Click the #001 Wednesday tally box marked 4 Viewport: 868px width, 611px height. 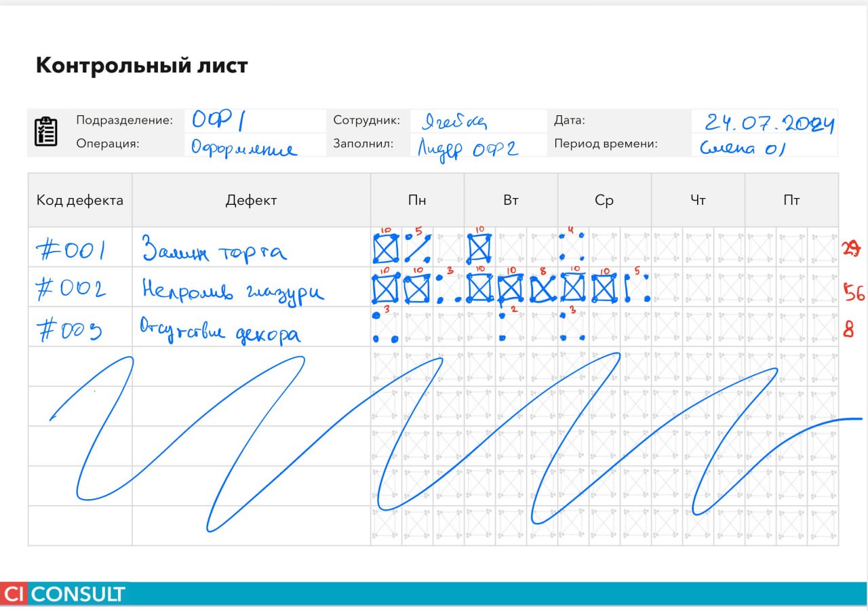pos(574,248)
